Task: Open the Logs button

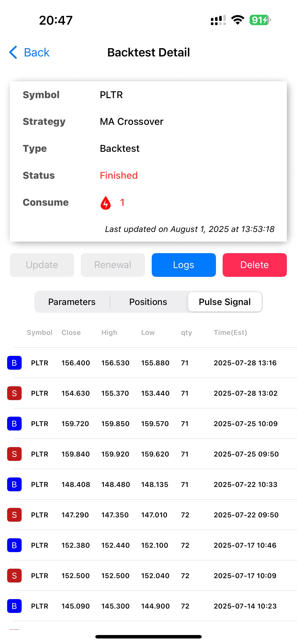Action: (183, 265)
